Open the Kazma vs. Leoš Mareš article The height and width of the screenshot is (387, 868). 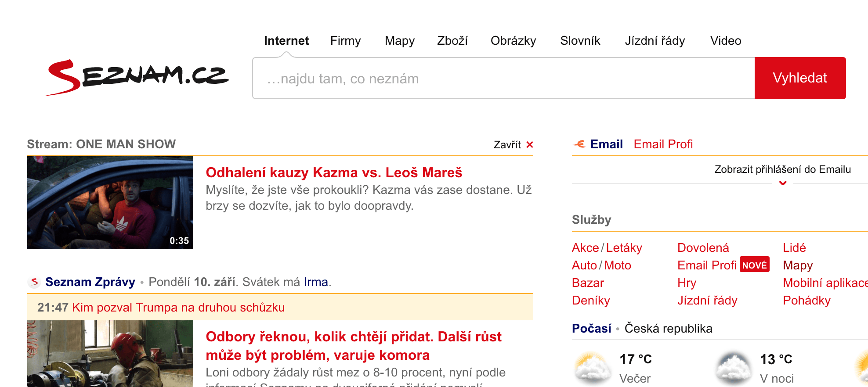(x=334, y=172)
